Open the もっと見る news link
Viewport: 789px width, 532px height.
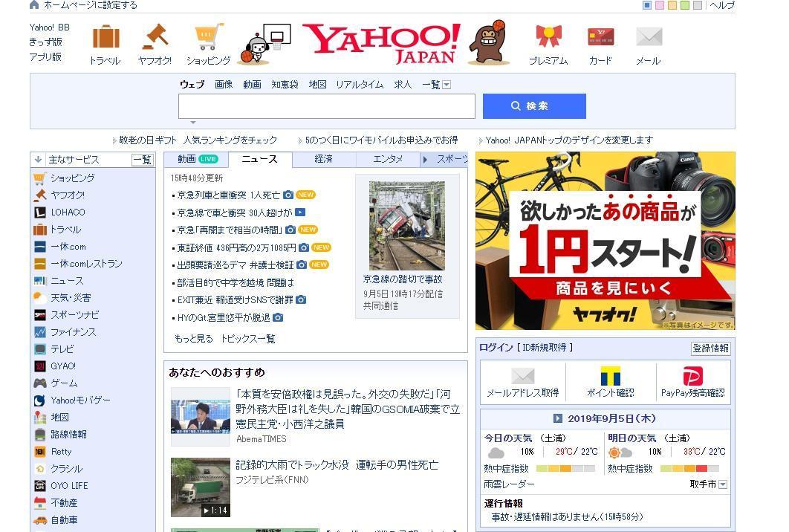194,339
